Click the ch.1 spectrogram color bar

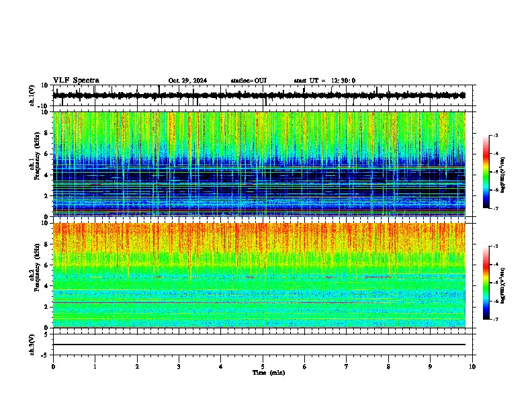[x=486, y=172]
